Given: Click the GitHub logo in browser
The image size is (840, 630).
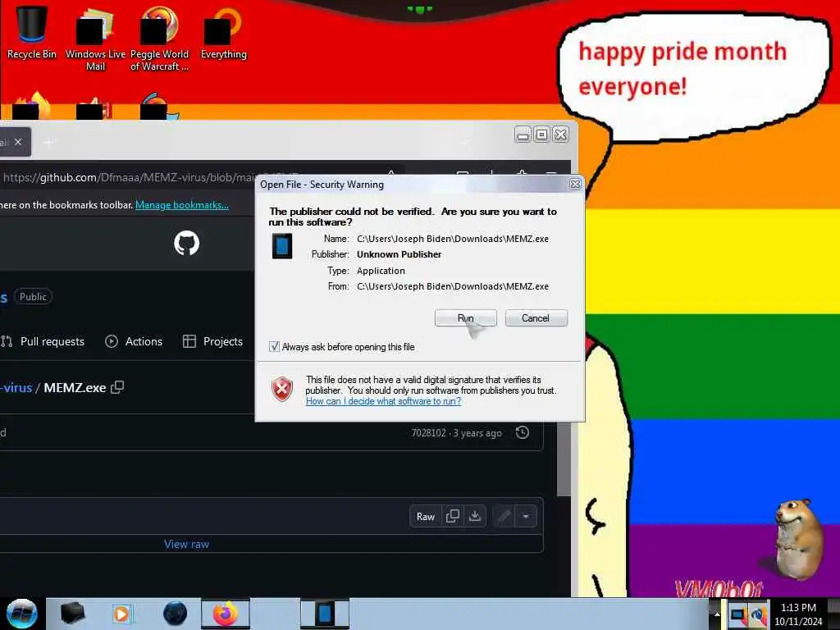Looking at the screenshot, I should coord(186,243).
